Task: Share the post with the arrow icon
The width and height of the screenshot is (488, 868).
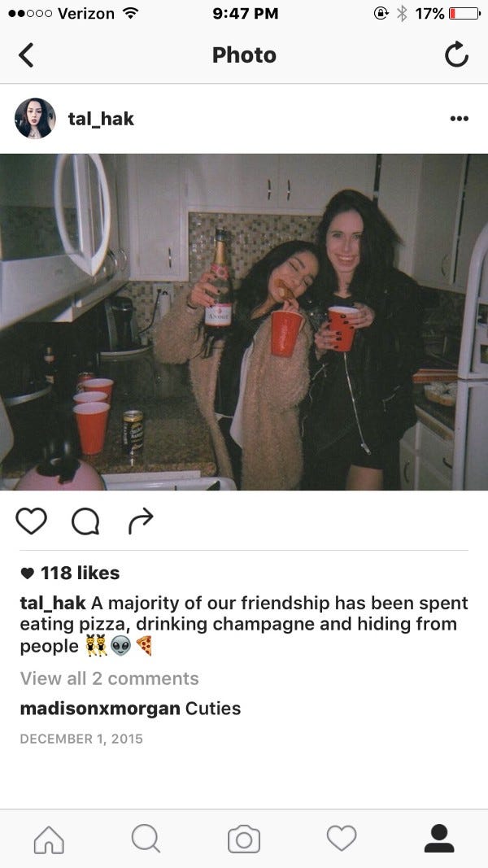Action: coord(140,521)
